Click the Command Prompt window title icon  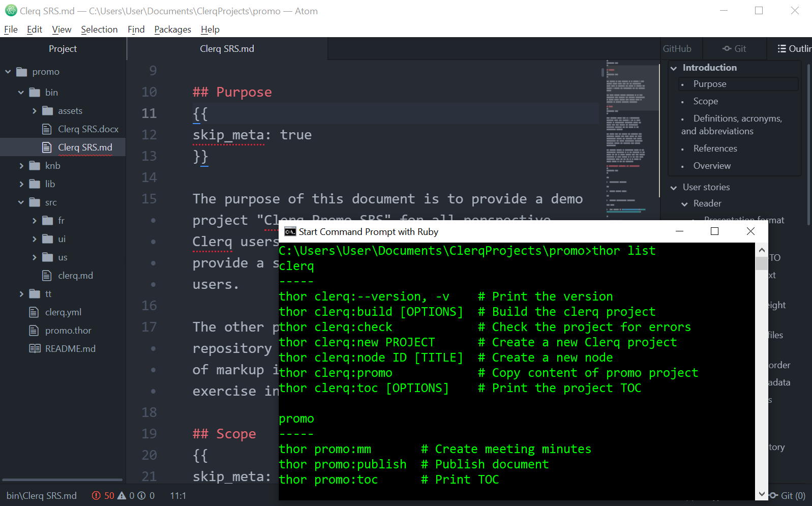[x=290, y=232]
